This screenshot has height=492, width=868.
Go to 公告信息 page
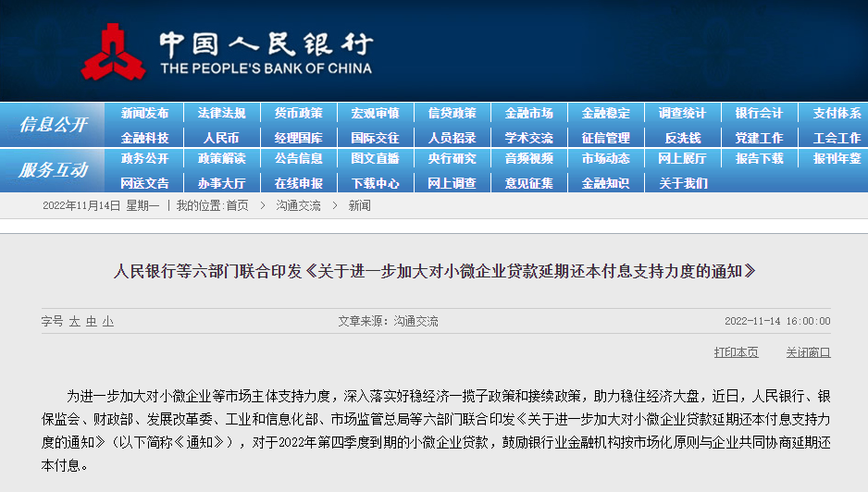click(x=298, y=159)
